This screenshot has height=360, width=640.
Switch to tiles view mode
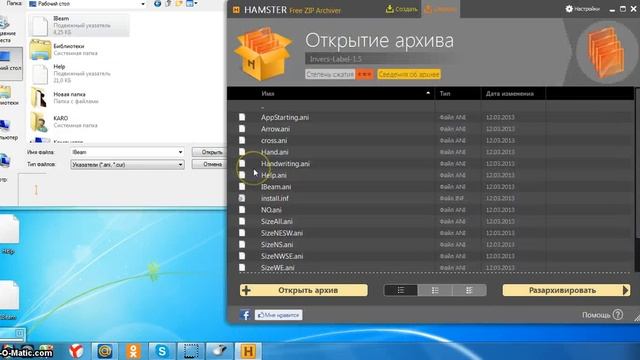pyautogui.click(x=469, y=290)
